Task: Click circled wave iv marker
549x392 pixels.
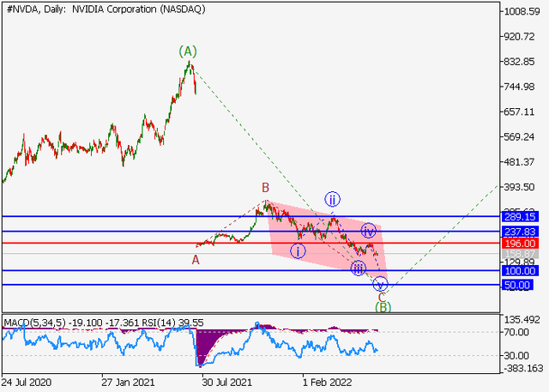Action: click(368, 230)
